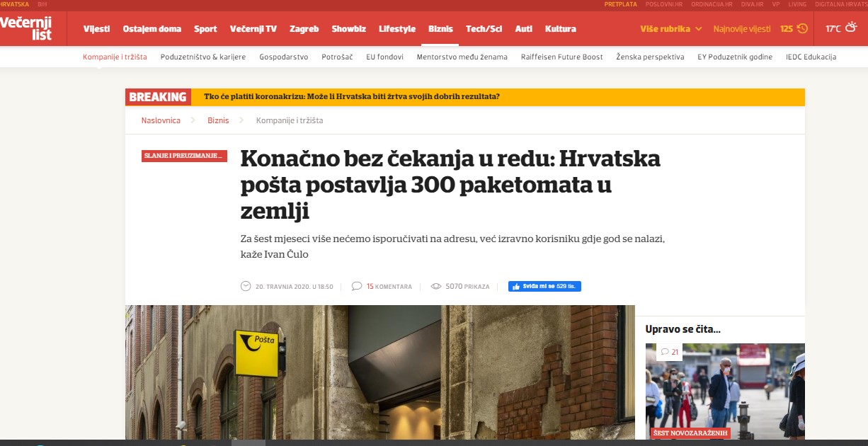Click the article date clock icon
The width and height of the screenshot is (868, 446).
[246, 287]
